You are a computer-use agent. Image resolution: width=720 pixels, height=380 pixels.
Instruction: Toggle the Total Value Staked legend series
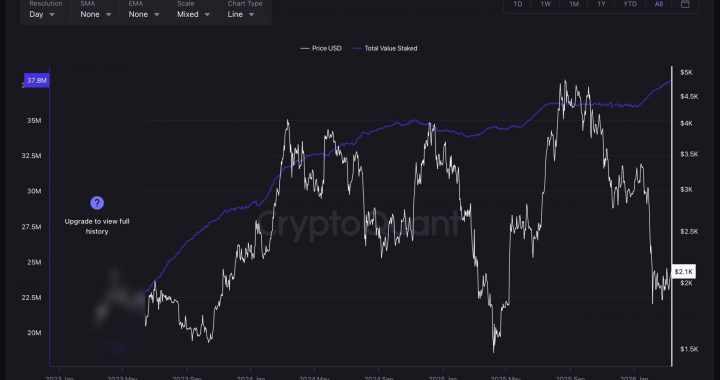pyautogui.click(x=385, y=48)
